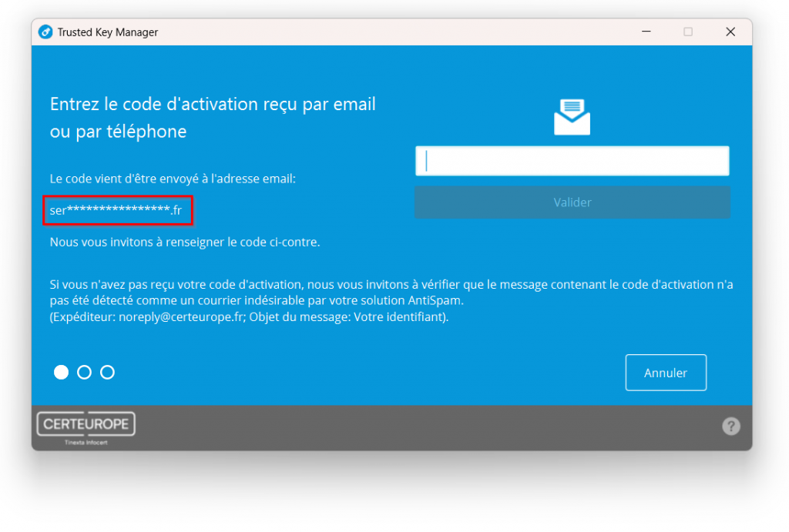The height and width of the screenshot is (532, 789).
Task: Cancel with the Annuler button
Action: tap(666, 373)
